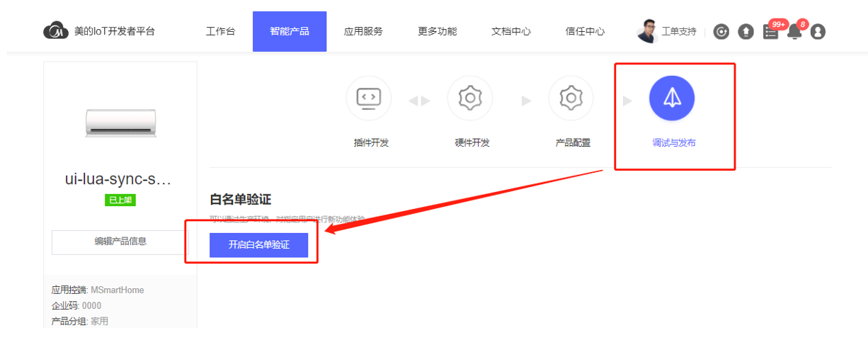
Task: Open the user account profile icon
Action: point(818,32)
